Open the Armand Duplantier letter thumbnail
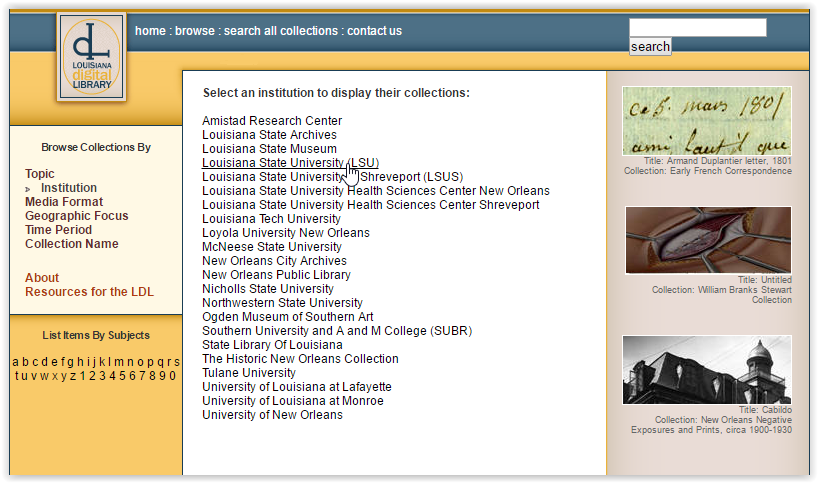This screenshot has width=818, height=483. (707, 121)
